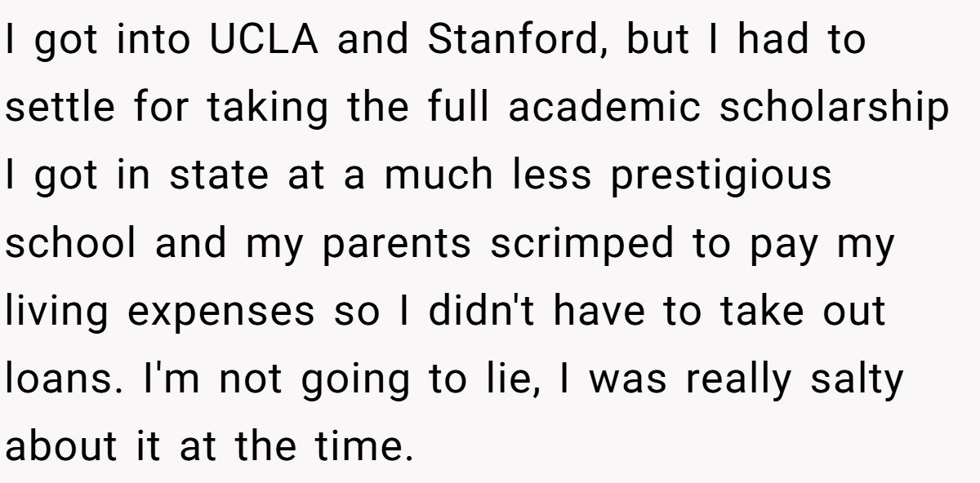Click the word "scholarship" in the second line
This screenshot has width=980, height=483.
coord(834,109)
